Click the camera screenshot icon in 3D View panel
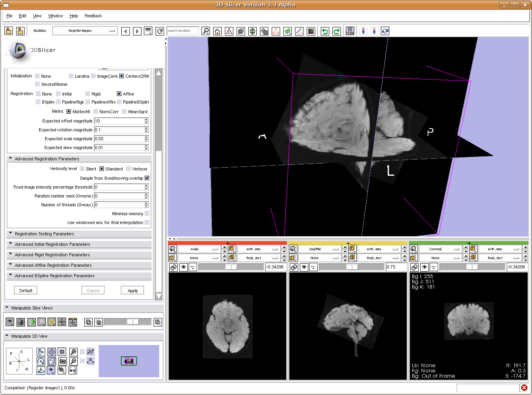532x395 pixels. pyautogui.click(x=62, y=361)
